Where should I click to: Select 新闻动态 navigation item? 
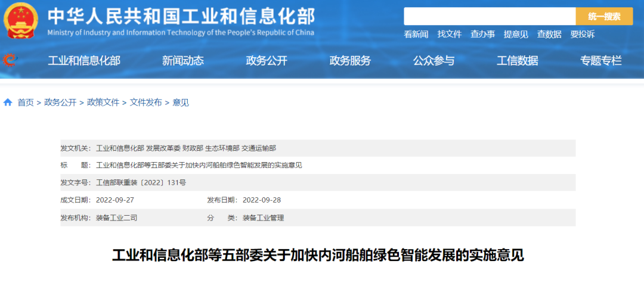point(183,61)
